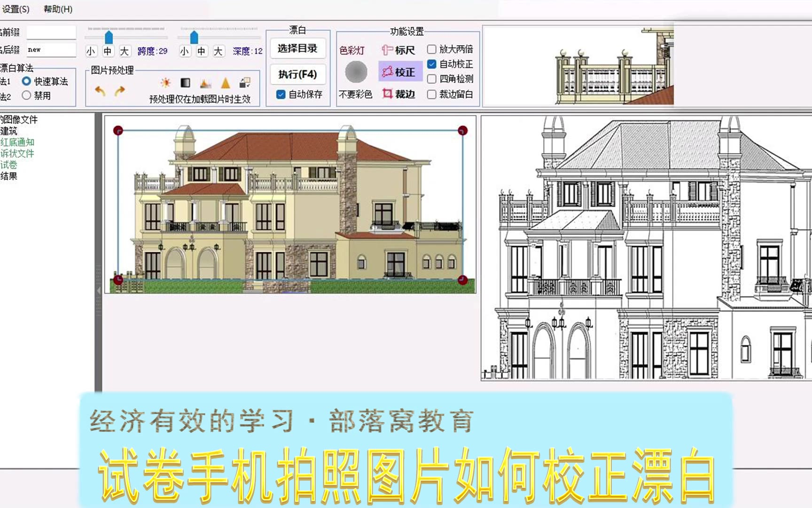Click the 执行(F4) button
The width and height of the screenshot is (812, 508).
297,74
